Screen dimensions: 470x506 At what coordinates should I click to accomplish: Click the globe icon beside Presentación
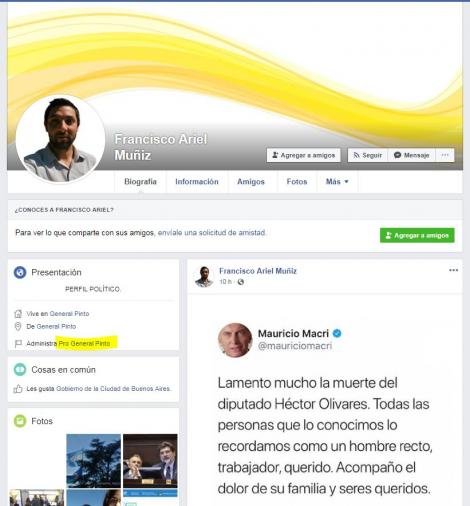(x=20, y=272)
